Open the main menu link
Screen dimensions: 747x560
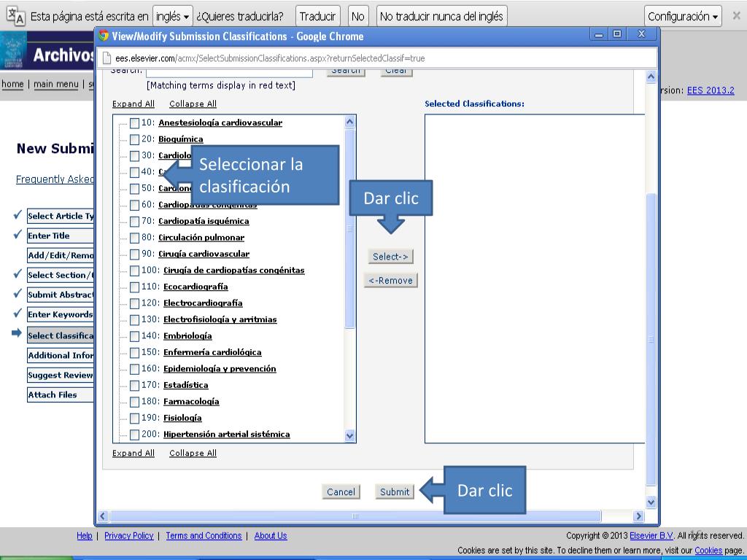point(55,85)
